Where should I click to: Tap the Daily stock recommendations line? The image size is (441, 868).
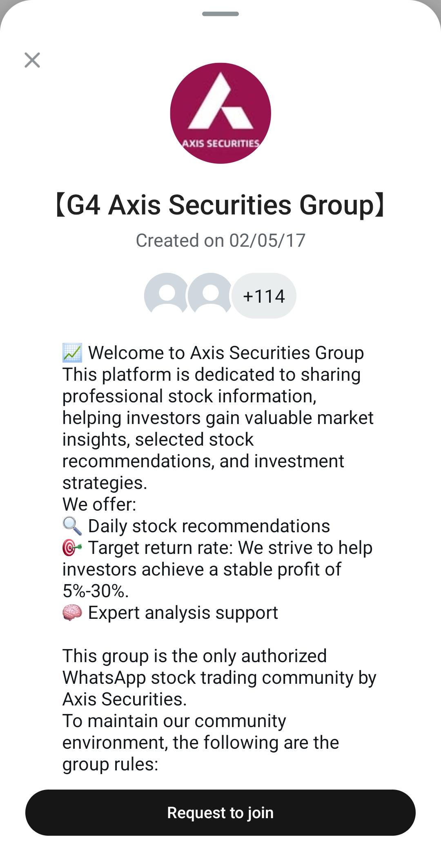[209, 526]
